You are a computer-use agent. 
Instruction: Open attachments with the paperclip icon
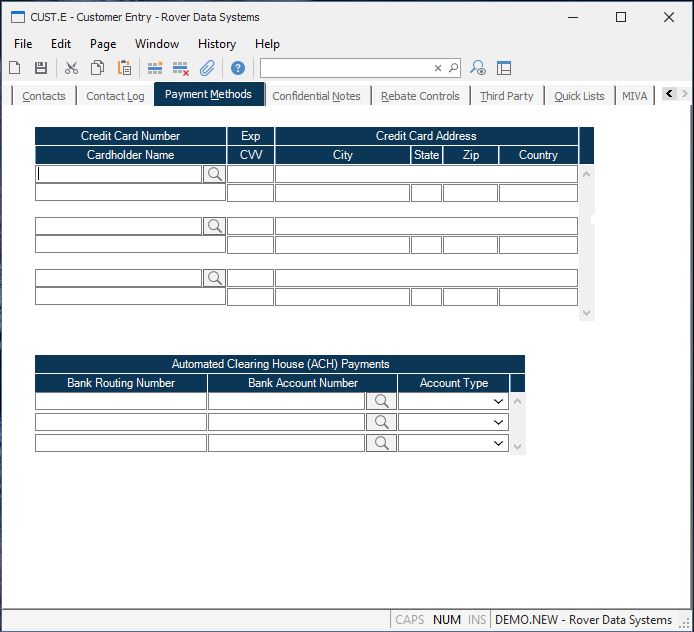pyautogui.click(x=207, y=68)
